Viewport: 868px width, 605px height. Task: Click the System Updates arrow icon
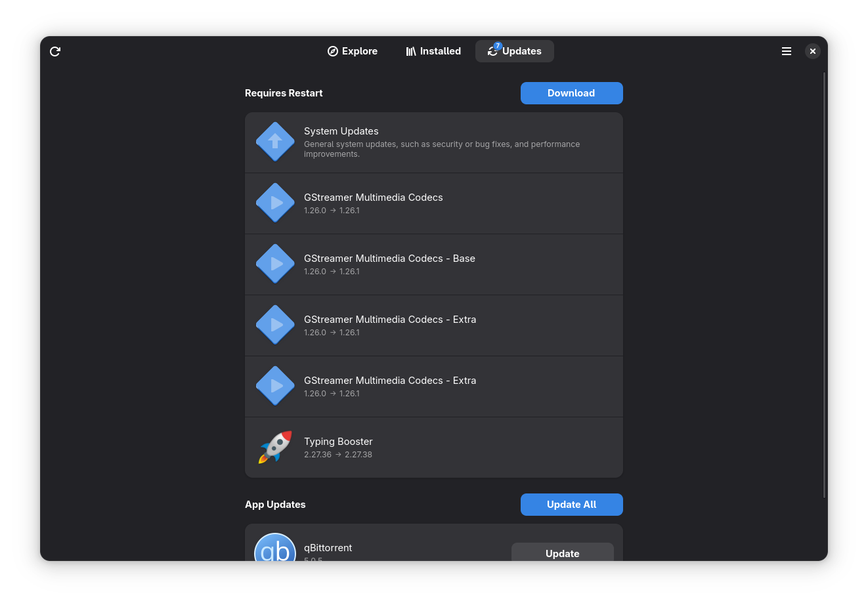(x=275, y=142)
